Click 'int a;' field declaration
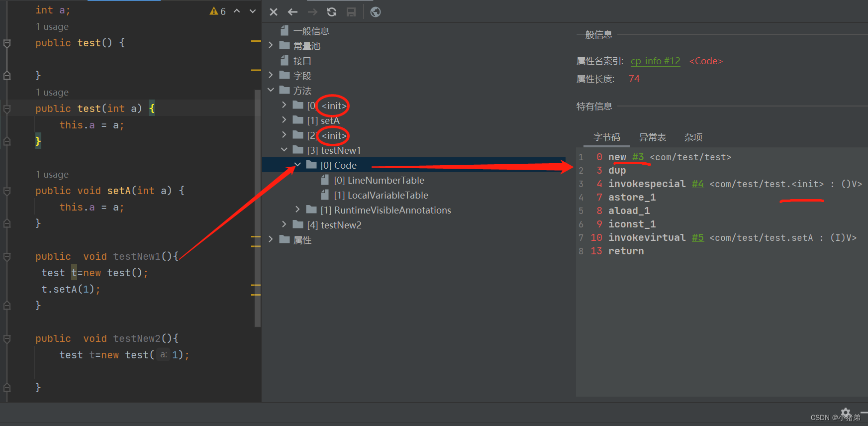This screenshot has width=868, height=426. tap(53, 10)
